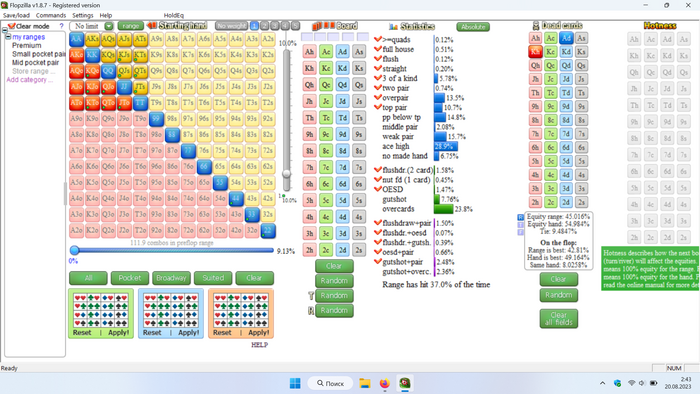
Task: Deselect Kh in the Dead cards grid
Action: point(535,52)
